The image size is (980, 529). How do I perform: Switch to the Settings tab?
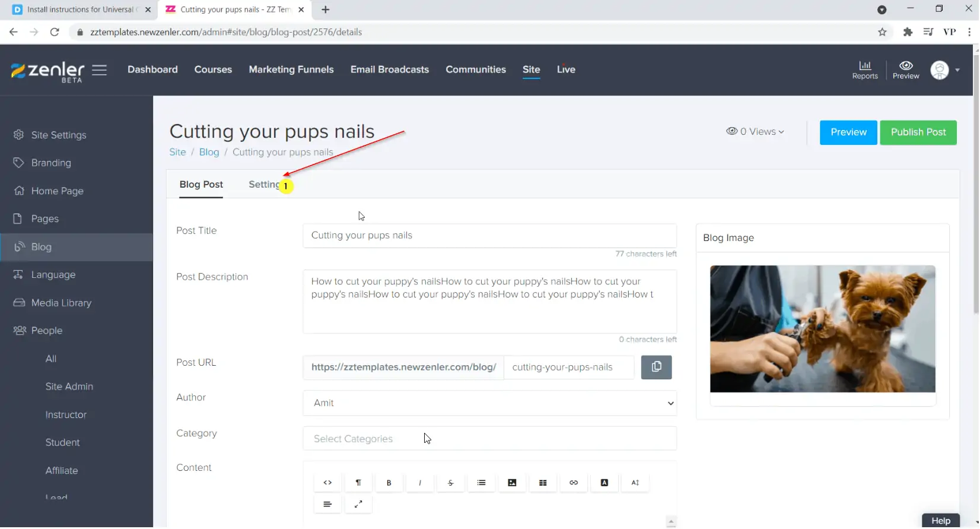point(265,185)
